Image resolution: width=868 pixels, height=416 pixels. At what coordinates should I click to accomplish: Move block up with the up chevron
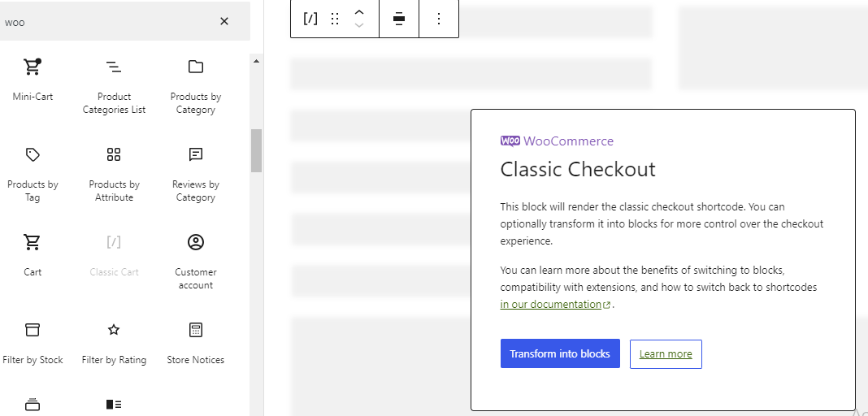[x=359, y=12]
